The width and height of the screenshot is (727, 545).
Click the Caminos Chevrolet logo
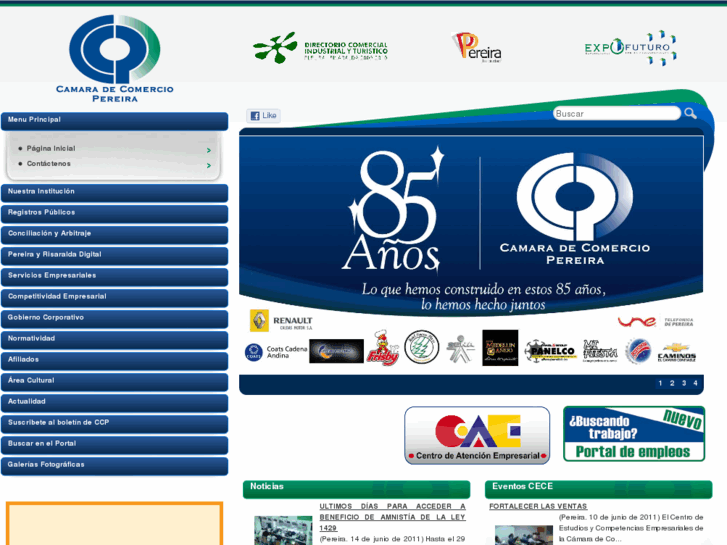[x=676, y=352]
